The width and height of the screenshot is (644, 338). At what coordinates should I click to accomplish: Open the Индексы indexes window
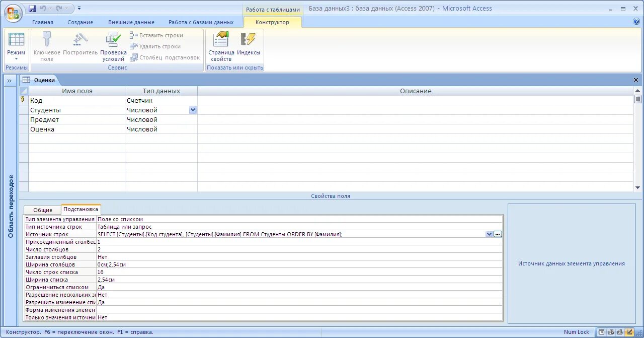[x=249, y=44]
